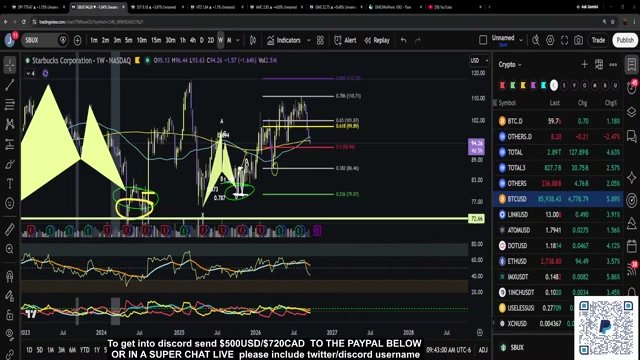Filter watchlist by red flag
Viewport: 640px width, 360px height.
coord(502,85)
